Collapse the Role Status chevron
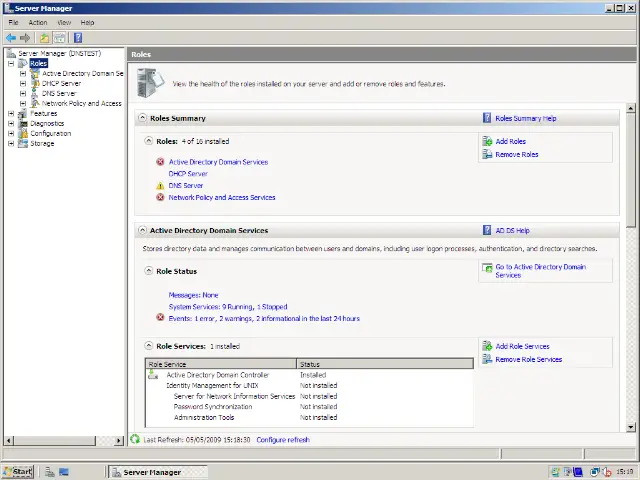 (x=149, y=271)
